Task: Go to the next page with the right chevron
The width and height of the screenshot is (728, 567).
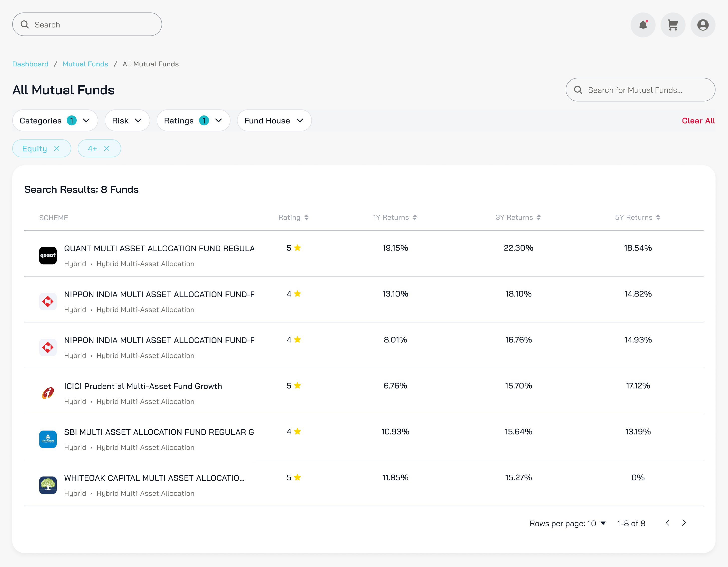Action: (684, 523)
